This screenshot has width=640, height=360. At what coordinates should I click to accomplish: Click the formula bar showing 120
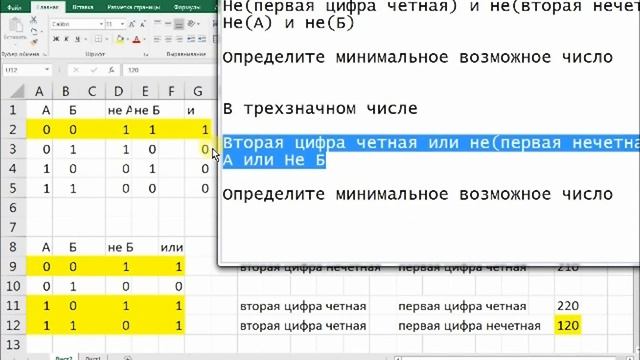click(170, 70)
